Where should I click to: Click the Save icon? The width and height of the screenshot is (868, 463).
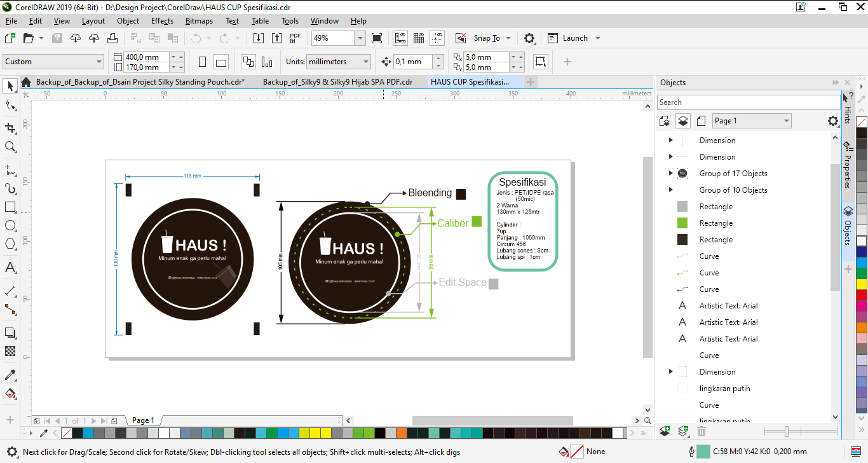click(x=57, y=38)
